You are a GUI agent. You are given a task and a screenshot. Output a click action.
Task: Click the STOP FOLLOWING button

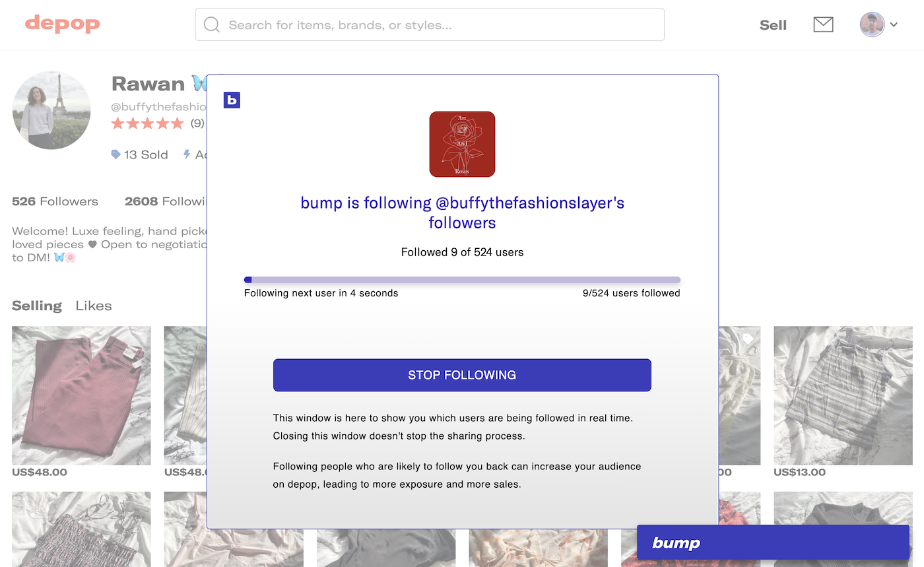pos(462,375)
